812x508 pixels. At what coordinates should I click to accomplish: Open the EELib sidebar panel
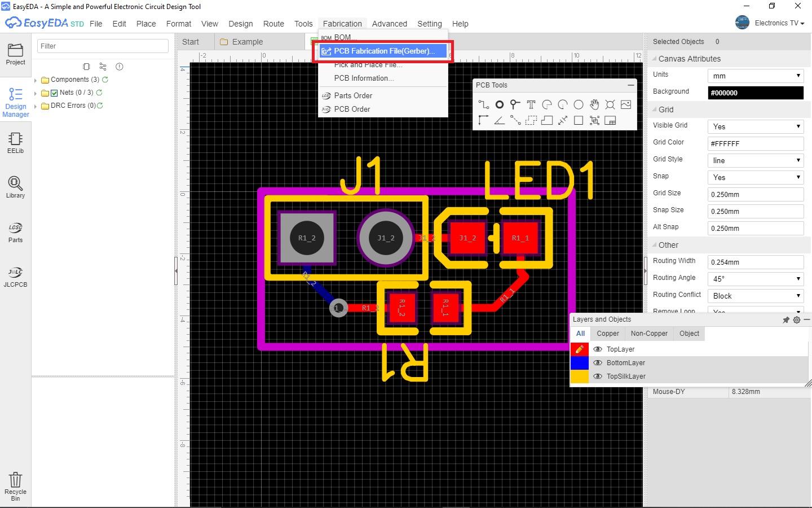[15, 143]
